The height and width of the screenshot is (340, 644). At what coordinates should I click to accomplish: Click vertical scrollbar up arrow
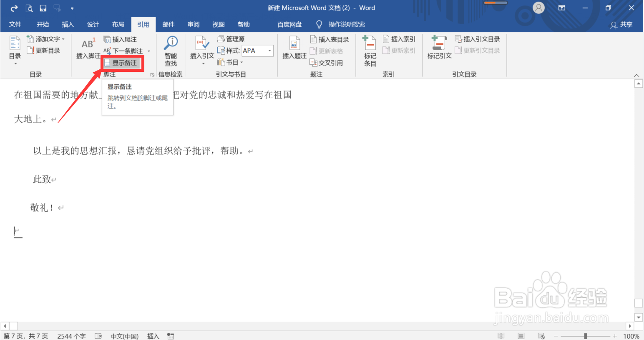click(x=639, y=84)
